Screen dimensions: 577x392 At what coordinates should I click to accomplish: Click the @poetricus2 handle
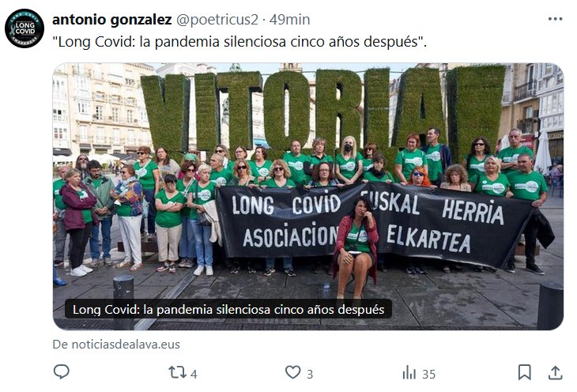point(217,20)
